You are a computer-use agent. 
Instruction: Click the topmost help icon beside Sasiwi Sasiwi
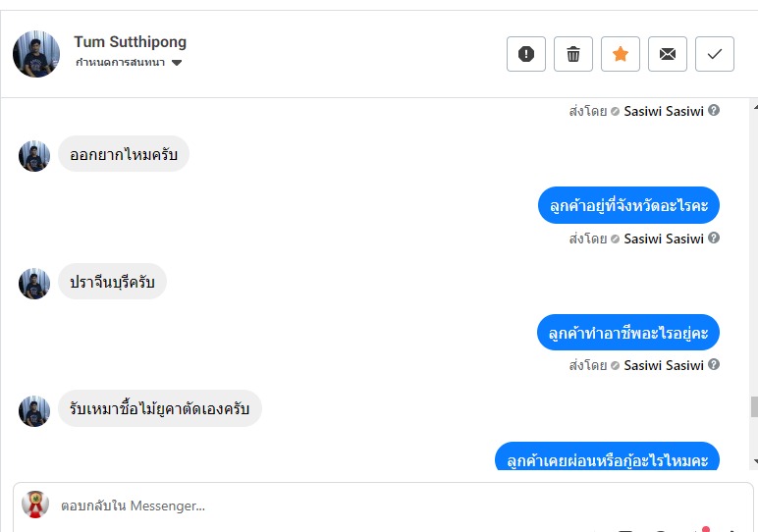click(x=714, y=111)
